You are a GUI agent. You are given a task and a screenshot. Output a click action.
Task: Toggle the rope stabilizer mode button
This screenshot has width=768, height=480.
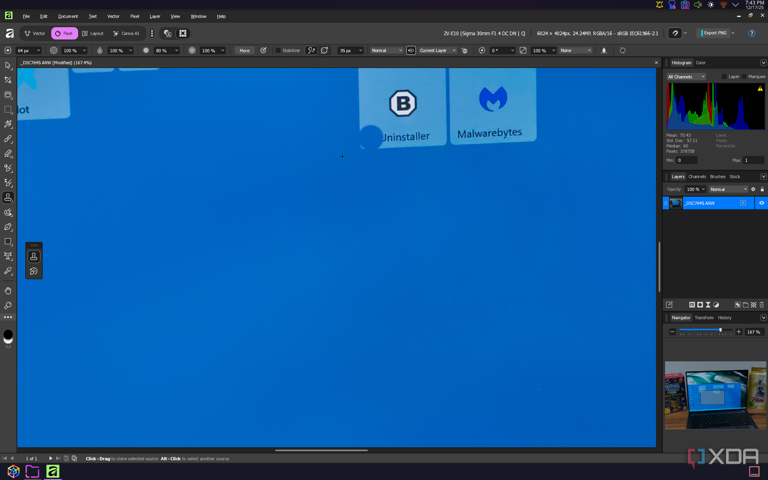[311, 50]
